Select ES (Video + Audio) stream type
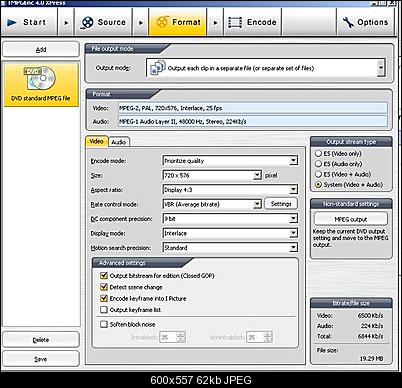The width and height of the screenshot is (402, 388). [x=318, y=174]
